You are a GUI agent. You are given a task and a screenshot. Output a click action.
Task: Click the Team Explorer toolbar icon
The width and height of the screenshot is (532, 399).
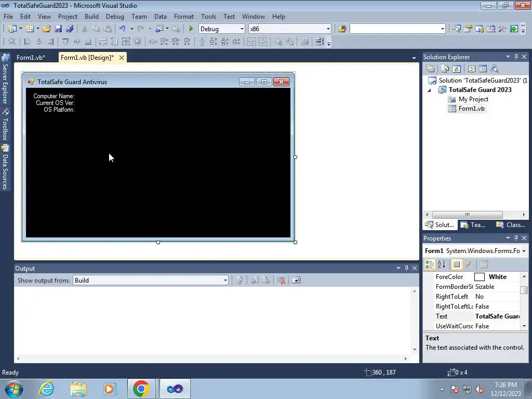click(x=480, y=29)
